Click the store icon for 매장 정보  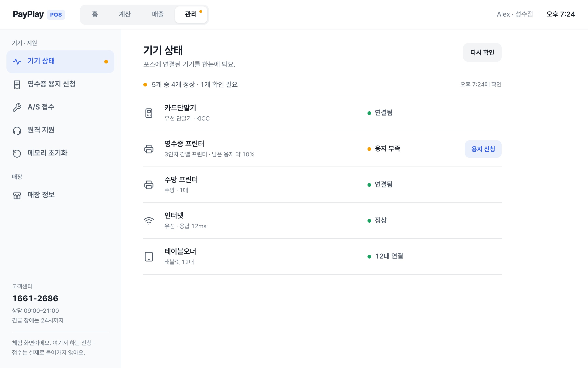(17, 195)
